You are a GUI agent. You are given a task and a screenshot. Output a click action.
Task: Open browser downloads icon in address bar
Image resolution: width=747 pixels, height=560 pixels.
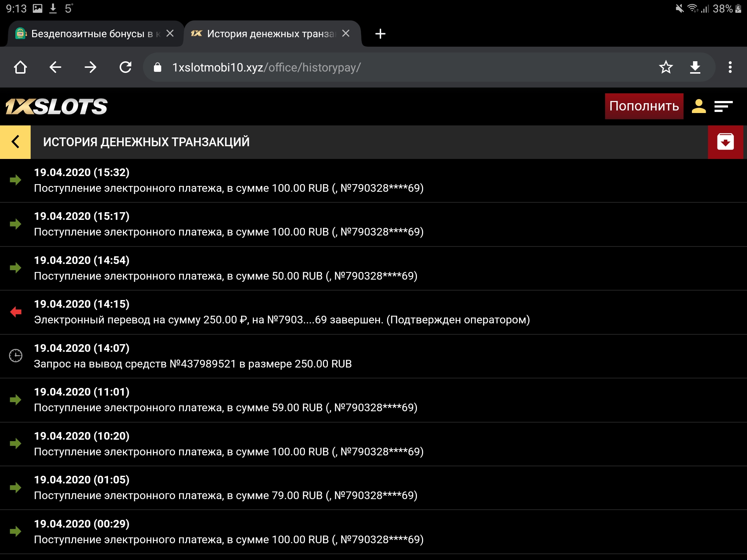click(695, 67)
